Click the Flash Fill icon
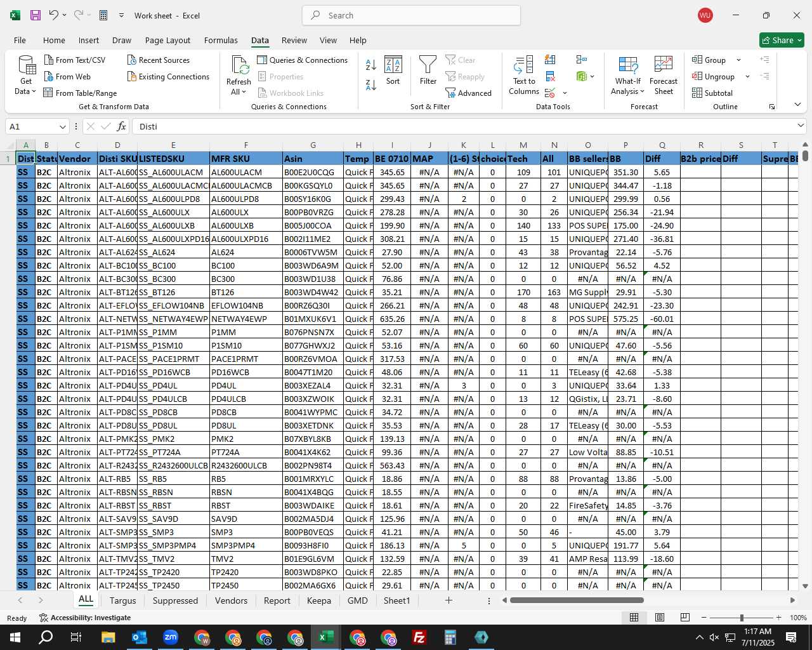This screenshot has width=812, height=650. [x=551, y=60]
